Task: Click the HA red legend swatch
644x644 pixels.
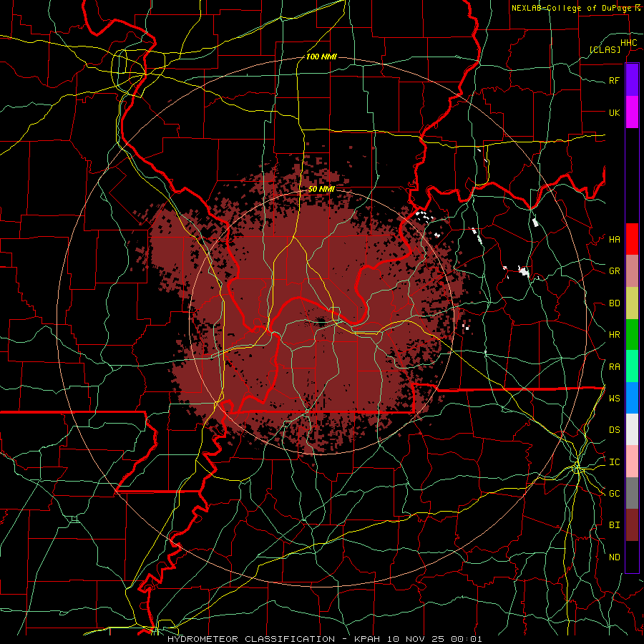Action: click(x=632, y=239)
